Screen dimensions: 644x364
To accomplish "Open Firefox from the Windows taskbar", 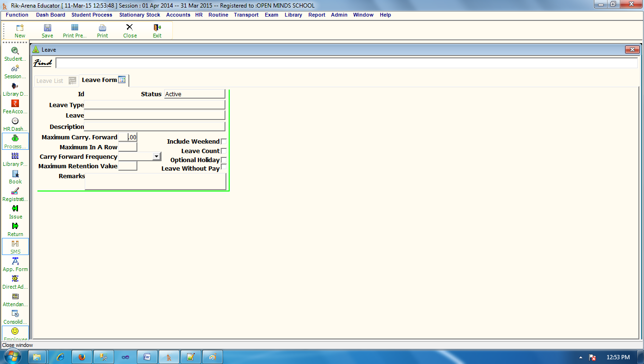I will (x=81, y=357).
